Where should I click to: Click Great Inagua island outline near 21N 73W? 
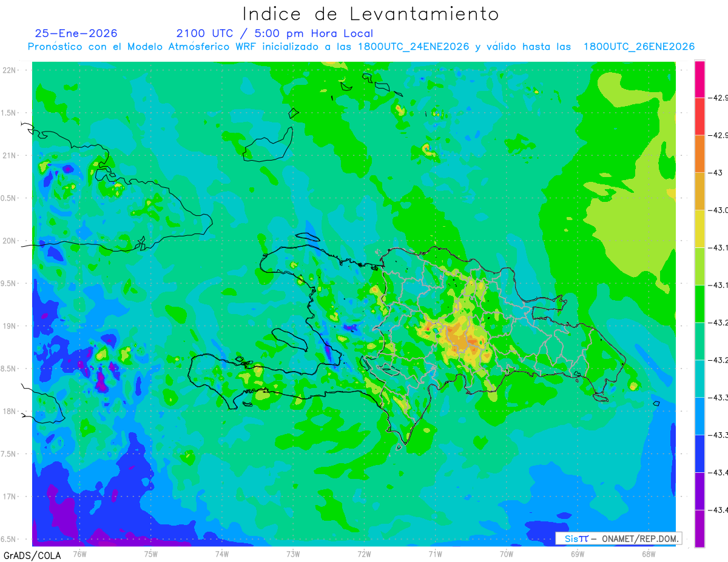[268, 144]
